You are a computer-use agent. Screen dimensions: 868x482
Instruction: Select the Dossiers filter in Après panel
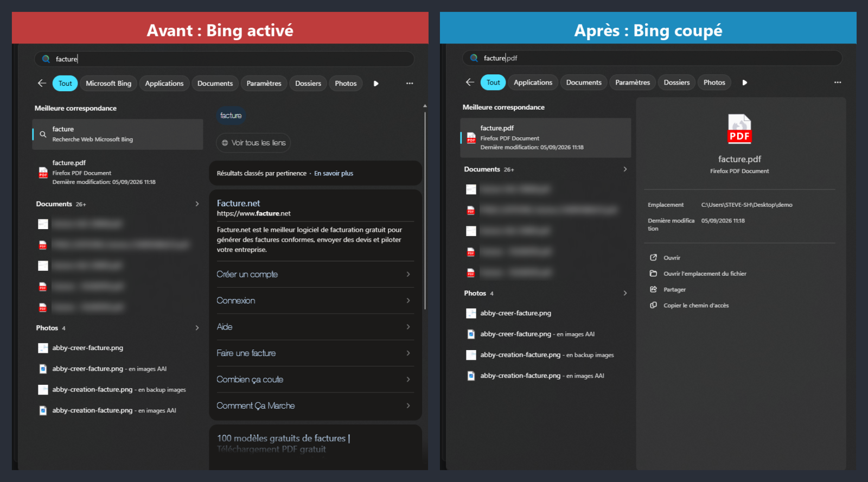[676, 83]
